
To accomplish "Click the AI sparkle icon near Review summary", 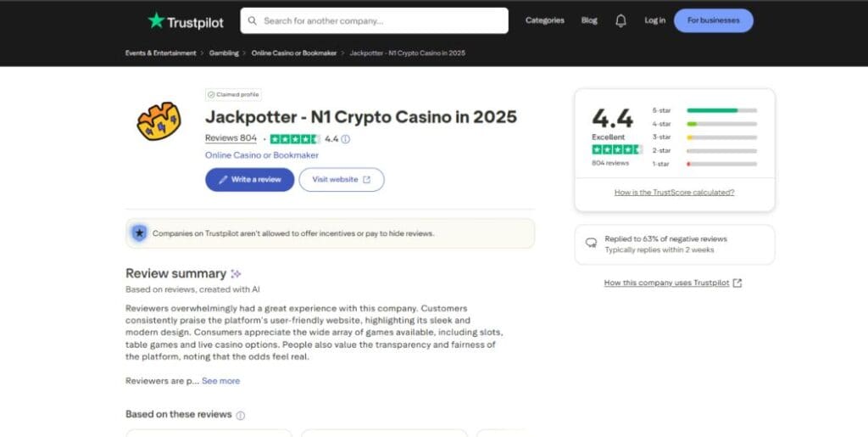I will pos(236,273).
